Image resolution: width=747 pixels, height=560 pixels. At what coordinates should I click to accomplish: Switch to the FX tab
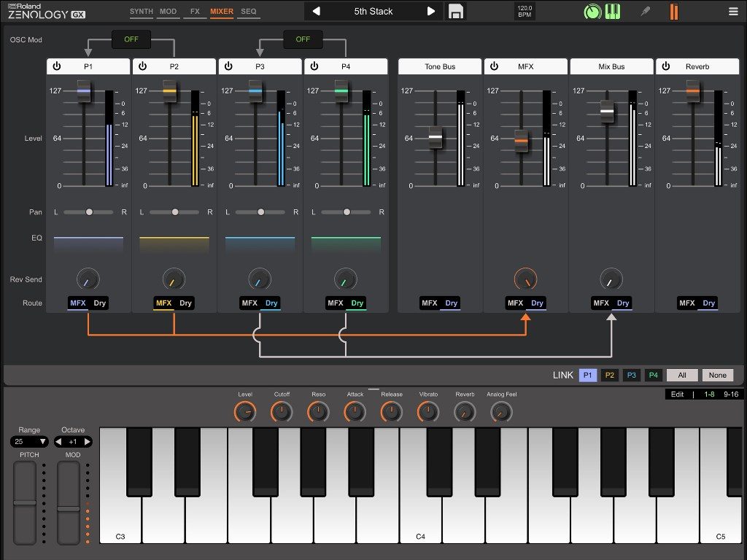click(195, 12)
